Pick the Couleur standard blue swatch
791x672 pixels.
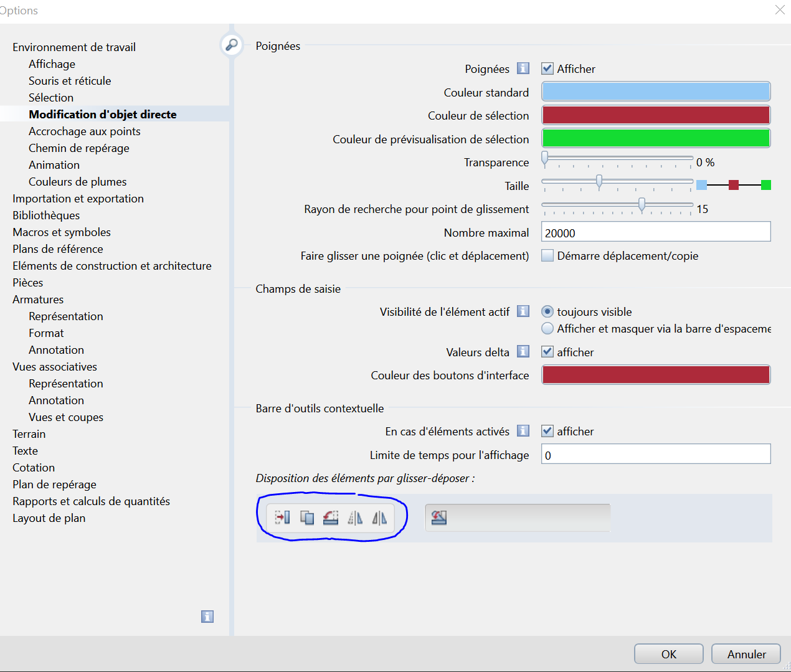655,92
